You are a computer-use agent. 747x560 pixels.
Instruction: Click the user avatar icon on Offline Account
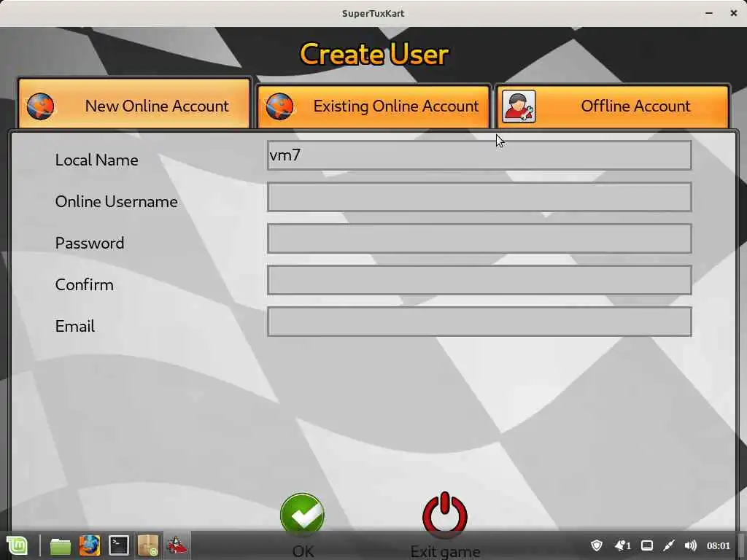[x=519, y=106]
